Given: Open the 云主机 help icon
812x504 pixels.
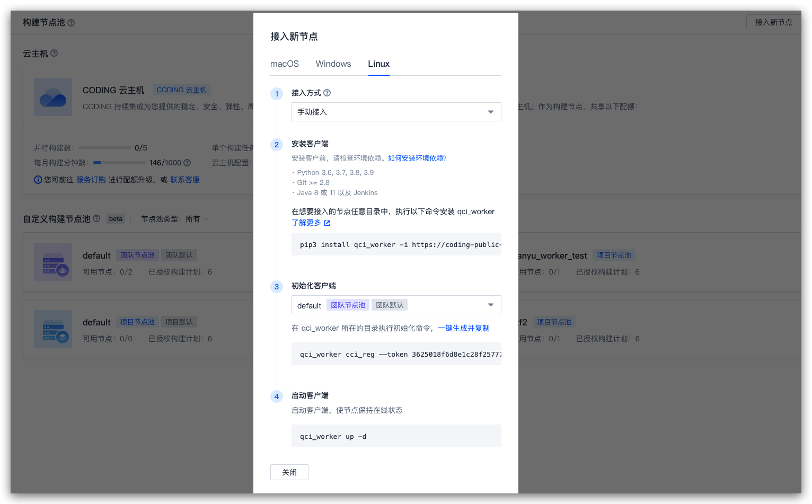Looking at the screenshot, I should coord(54,53).
